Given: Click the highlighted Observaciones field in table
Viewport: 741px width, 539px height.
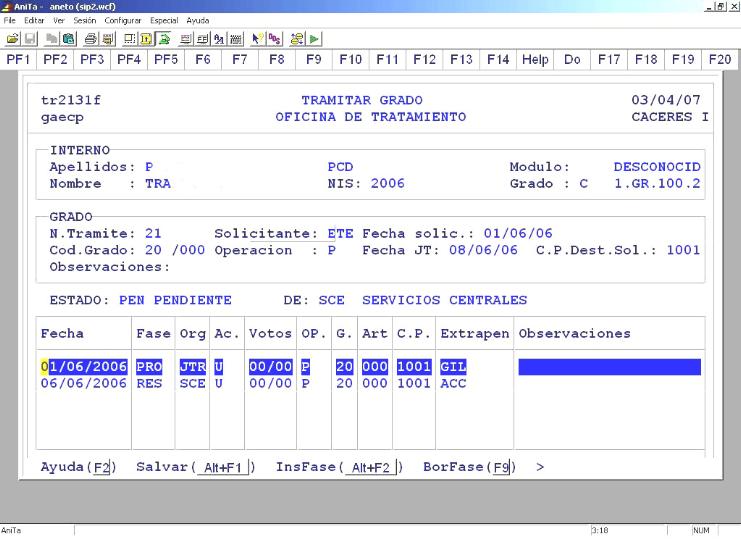Looking at the screenshot, I should pyautogui.click(x=609, y=367).
